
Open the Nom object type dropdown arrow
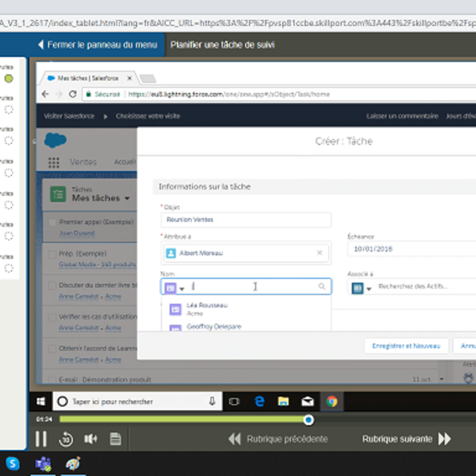(x=182, y=289)
